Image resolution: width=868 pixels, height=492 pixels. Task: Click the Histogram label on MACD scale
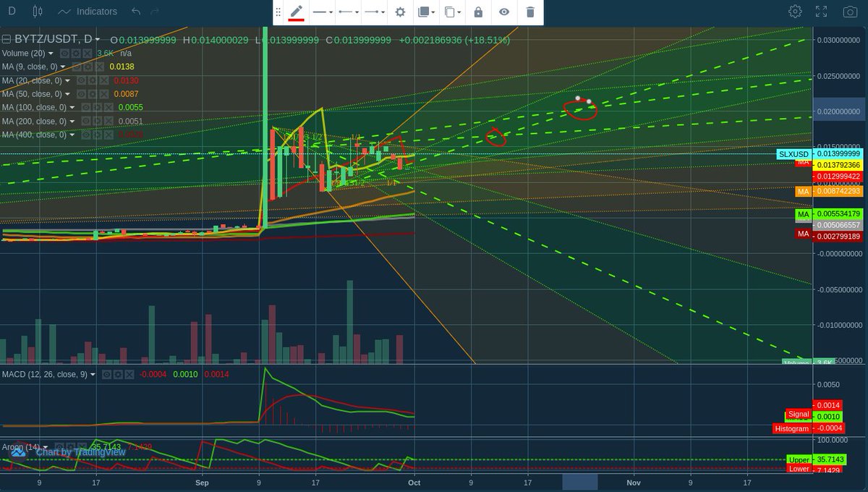click(792, 428)
